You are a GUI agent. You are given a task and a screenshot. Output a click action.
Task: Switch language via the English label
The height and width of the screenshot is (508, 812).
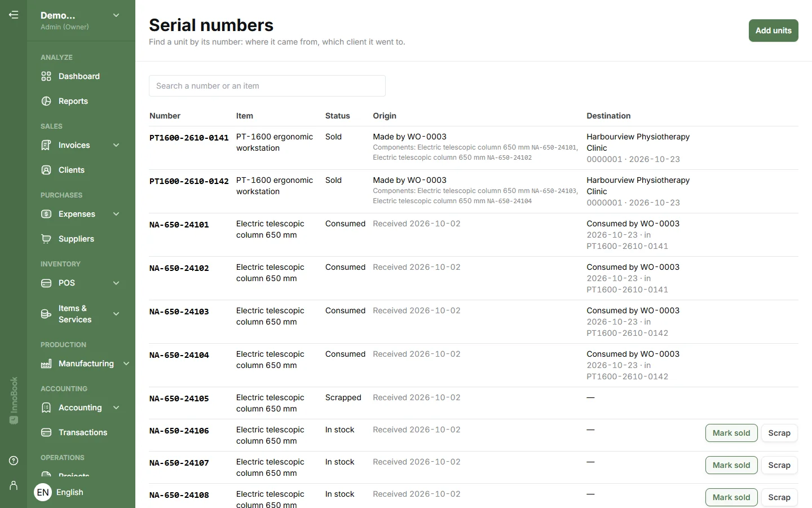tap(70, 492)
